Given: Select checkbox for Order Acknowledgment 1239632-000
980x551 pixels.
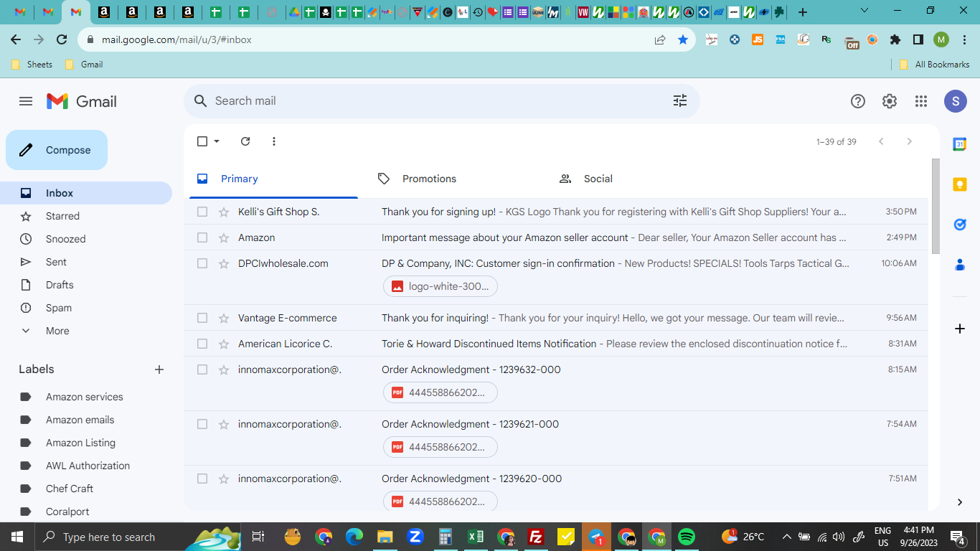Looking at the screenshot, I should point(202,369).
